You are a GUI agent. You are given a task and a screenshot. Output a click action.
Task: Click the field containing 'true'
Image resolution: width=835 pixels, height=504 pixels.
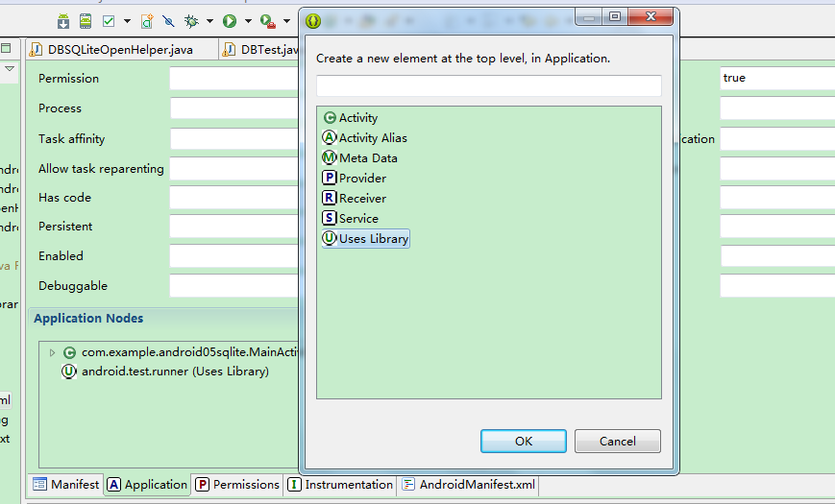point(777,78)
